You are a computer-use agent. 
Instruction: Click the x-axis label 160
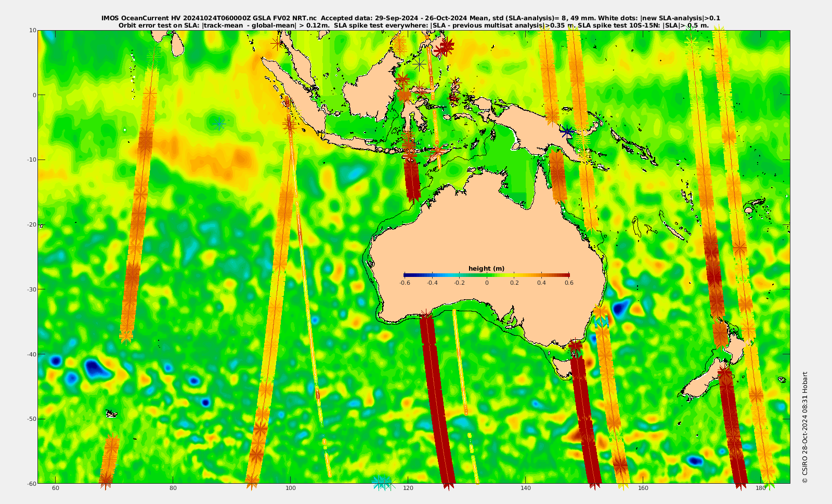(643, 488)
